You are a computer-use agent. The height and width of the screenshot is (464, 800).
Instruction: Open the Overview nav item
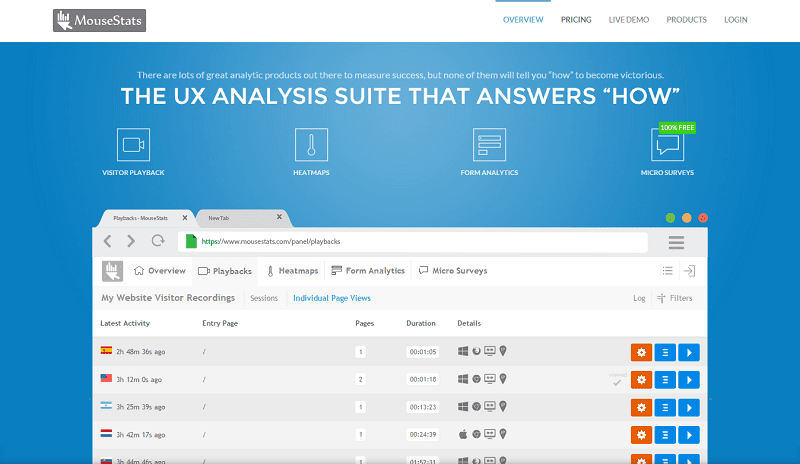[x=523, y=20]
